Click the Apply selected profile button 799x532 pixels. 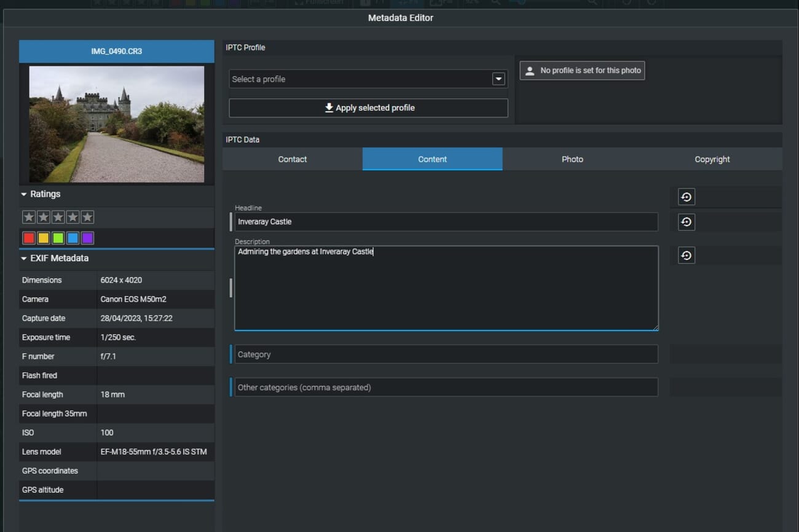[368, 108]
